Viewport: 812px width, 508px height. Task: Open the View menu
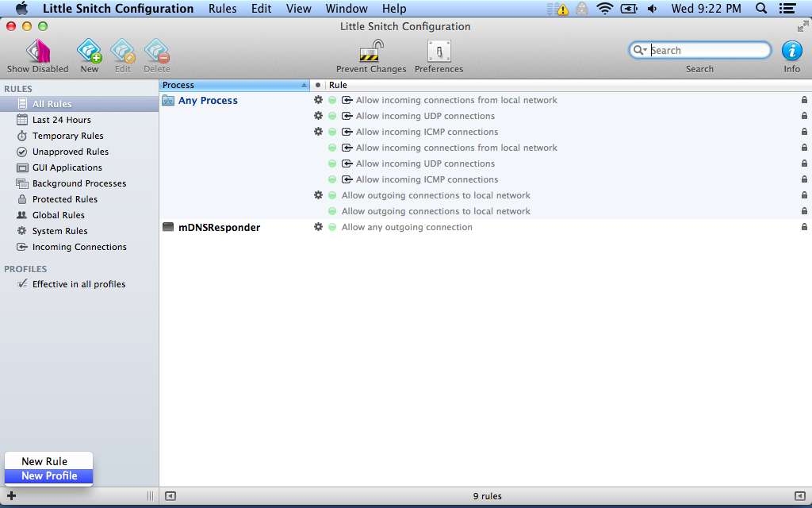coord(299,9)
